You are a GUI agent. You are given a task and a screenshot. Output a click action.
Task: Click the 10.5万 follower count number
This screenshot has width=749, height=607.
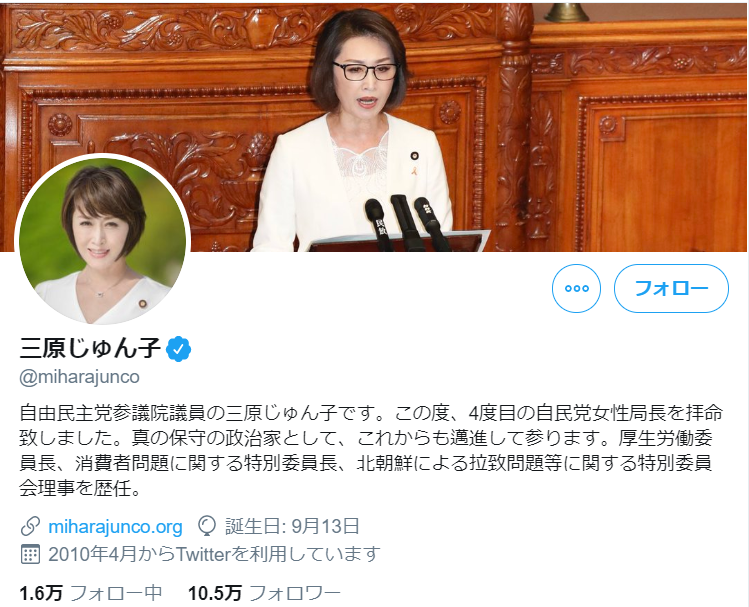tap(215, 593)
